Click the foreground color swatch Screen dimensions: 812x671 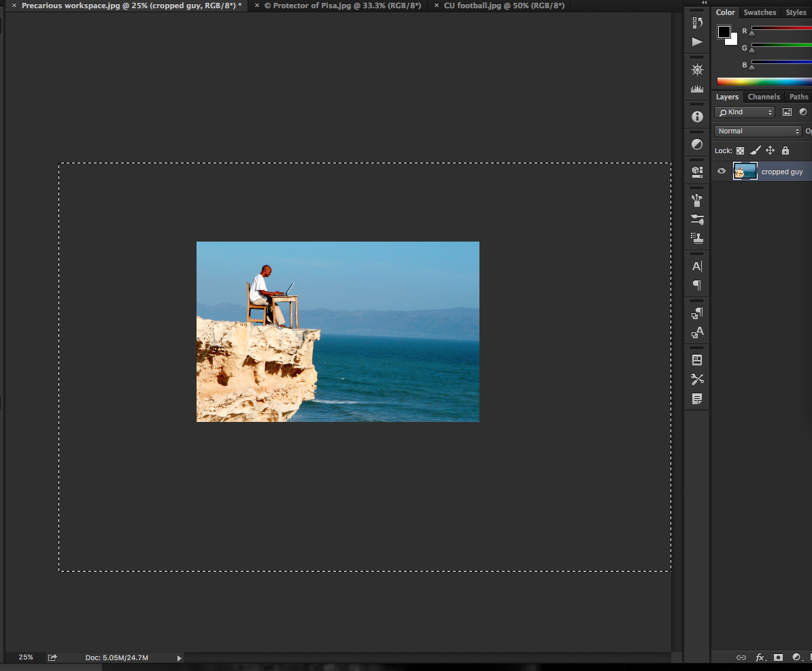pos(724,32)
